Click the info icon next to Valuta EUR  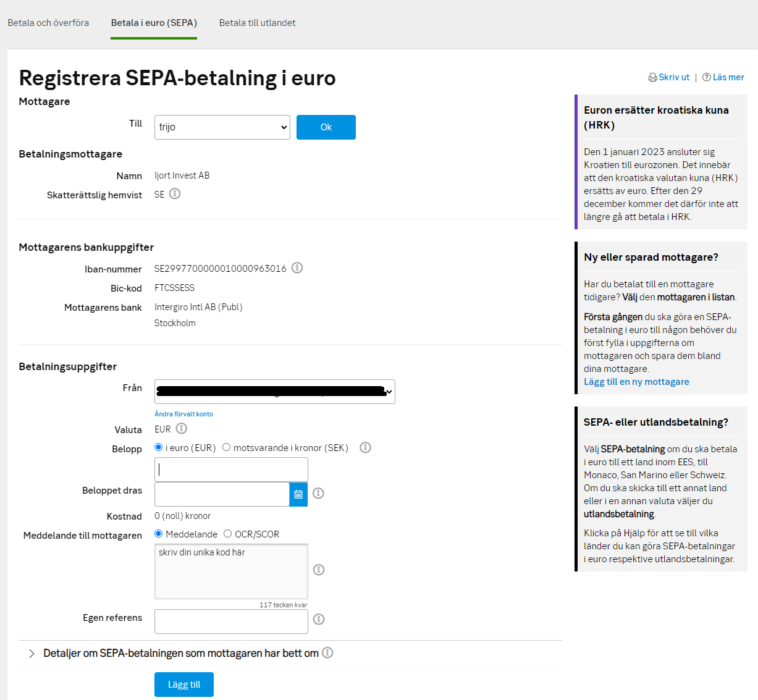tap(181, 429)
